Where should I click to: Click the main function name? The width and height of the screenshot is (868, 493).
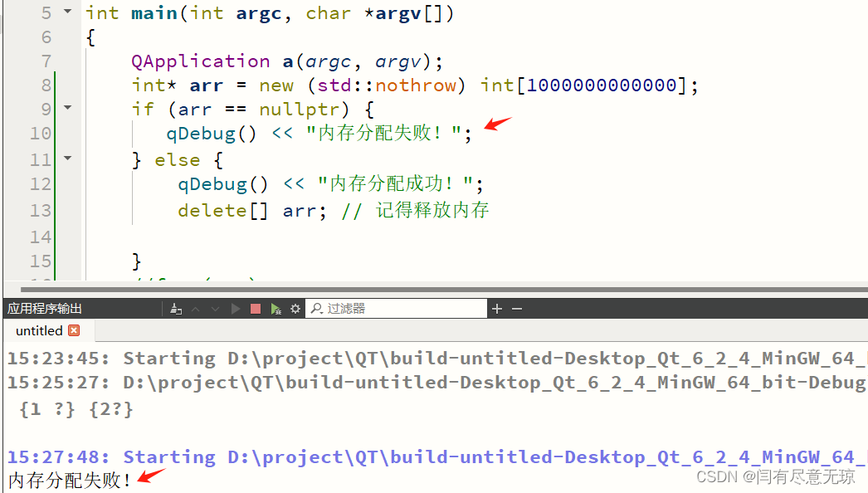point(154,12)
